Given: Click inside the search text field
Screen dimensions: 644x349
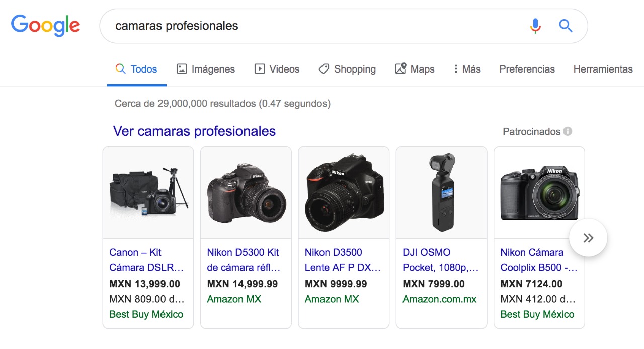Looking at the screenshot, I should (312, 26).
